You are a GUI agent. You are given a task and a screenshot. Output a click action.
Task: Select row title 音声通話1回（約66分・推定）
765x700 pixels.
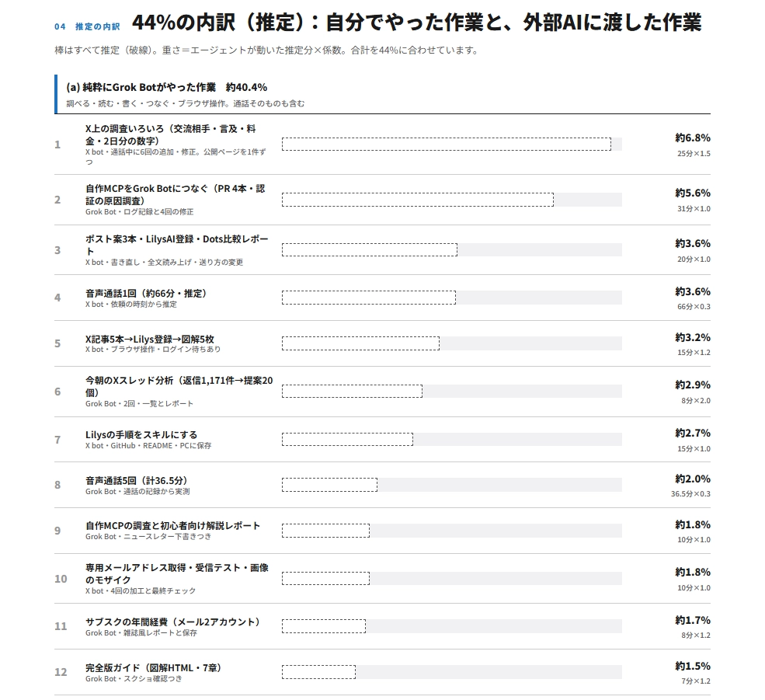pos(146,294)
